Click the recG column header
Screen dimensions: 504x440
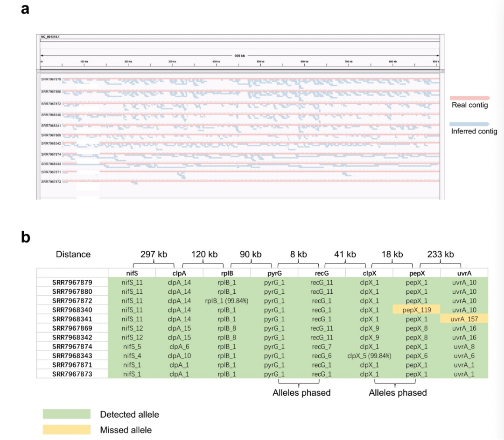(322, 273)
